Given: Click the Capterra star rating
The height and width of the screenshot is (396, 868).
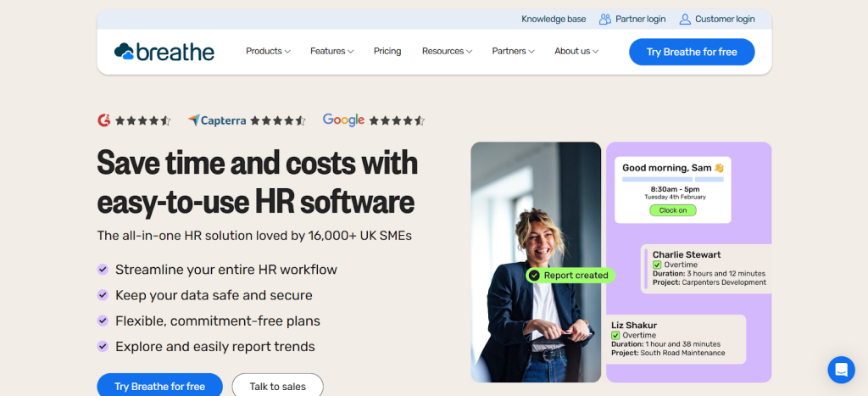Looking at the screenshot, I should tap(278, 120).
